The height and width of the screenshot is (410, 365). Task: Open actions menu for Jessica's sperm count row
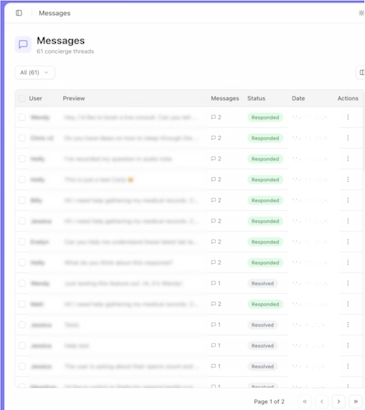(x=348, y=366)
